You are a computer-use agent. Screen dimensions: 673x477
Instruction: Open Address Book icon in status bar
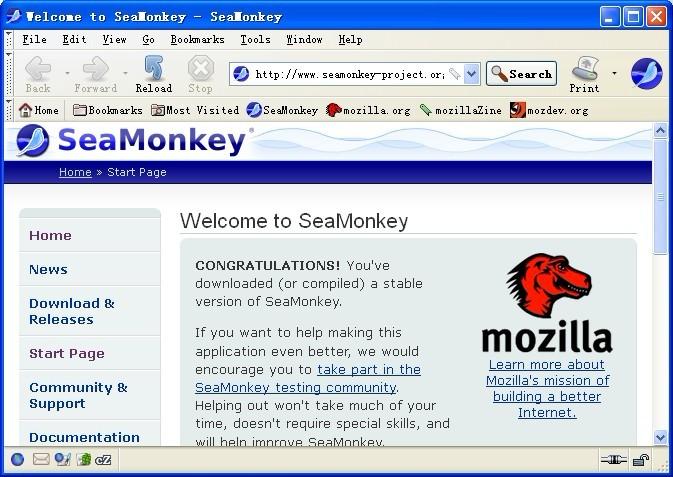click(x=84, y=459)
